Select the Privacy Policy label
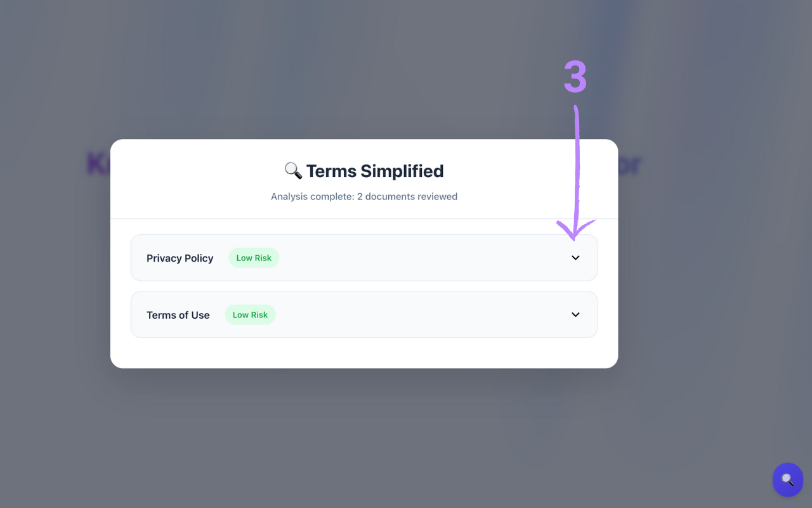The image size is (812, 508). 180,258
